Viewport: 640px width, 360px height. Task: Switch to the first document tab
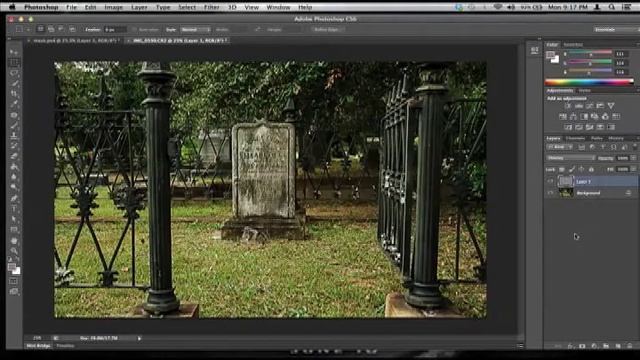tap(74, 41)
